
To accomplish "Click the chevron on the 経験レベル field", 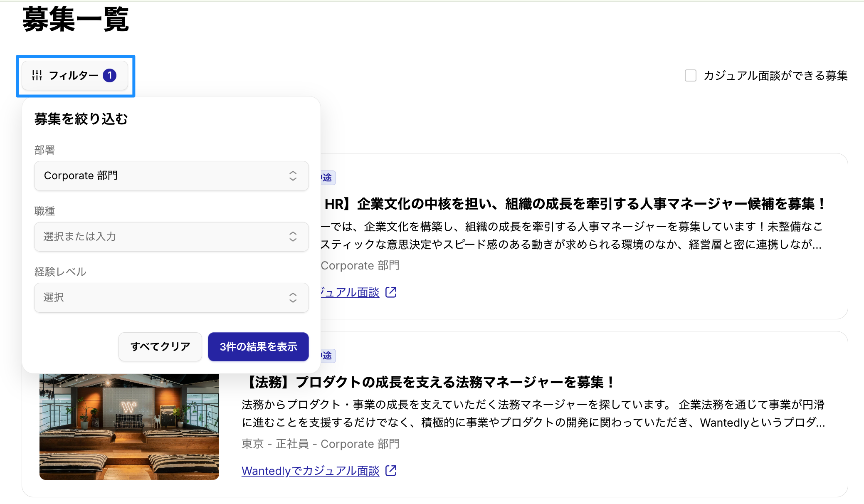I will point(293,297).
